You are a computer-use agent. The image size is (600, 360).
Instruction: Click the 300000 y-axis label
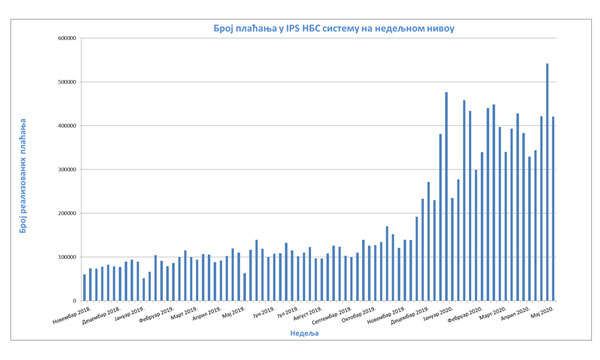click(x=67, y=169)
